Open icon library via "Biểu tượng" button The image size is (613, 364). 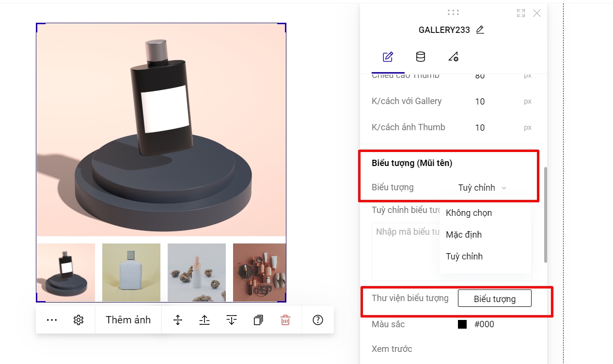(x=494, y=299)
